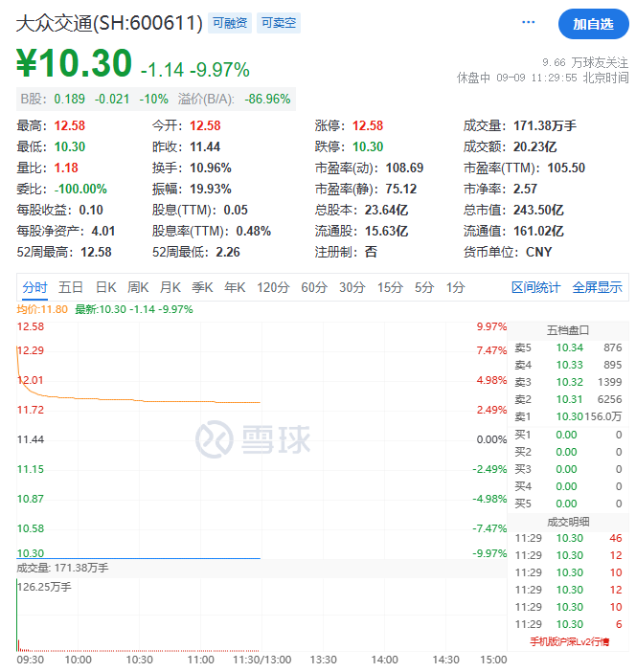Enable 全屏显示 fullscreen chart
Viewport: 636px width, 672px height.
[597, 287]
